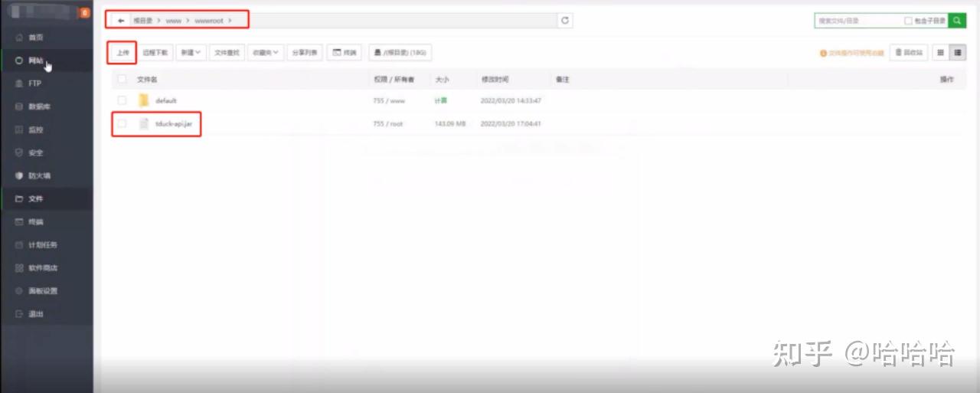
Task: Refresh the directory listing
Action: 565,21
